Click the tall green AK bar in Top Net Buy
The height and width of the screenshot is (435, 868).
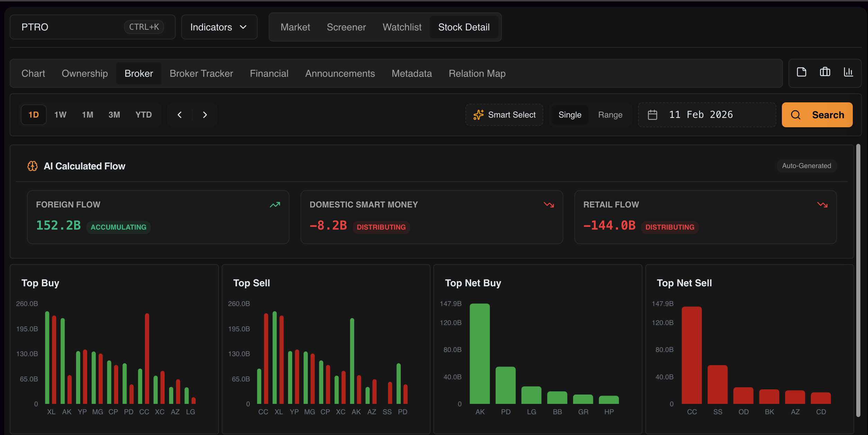tap(480, 353)
